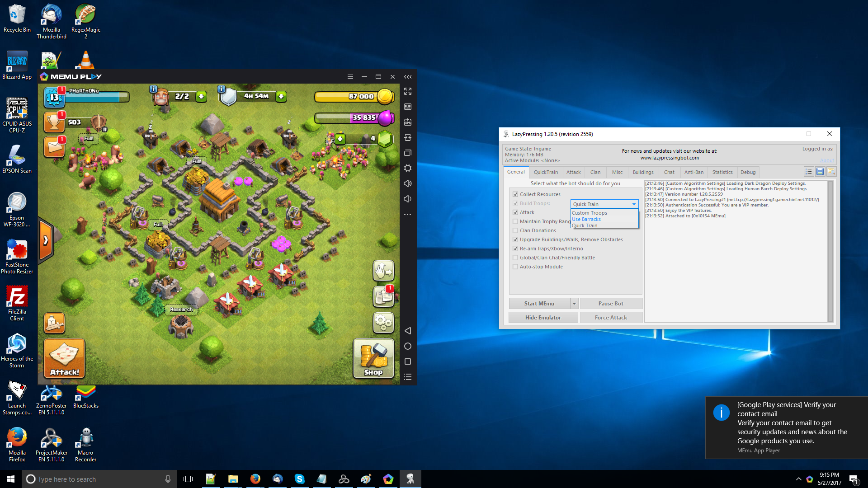Click the shake device icon in MEmu sidebar
Screen dimensions: 868x488
coord(407,137)
